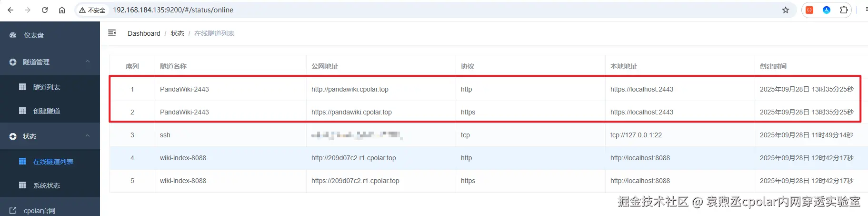Click 在线隧道列表 breadcrumb text
Viewport: 868px width, 216px height.
coord(214,33)
